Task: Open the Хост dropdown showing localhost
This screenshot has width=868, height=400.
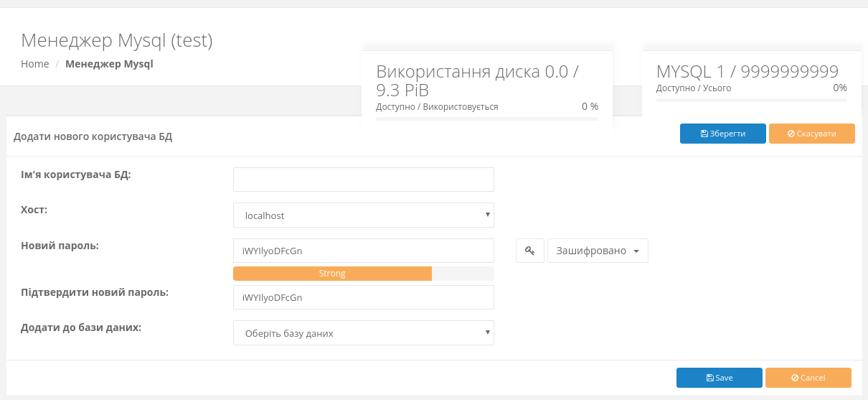Action: pyautogui.click(x=363, y=215)
